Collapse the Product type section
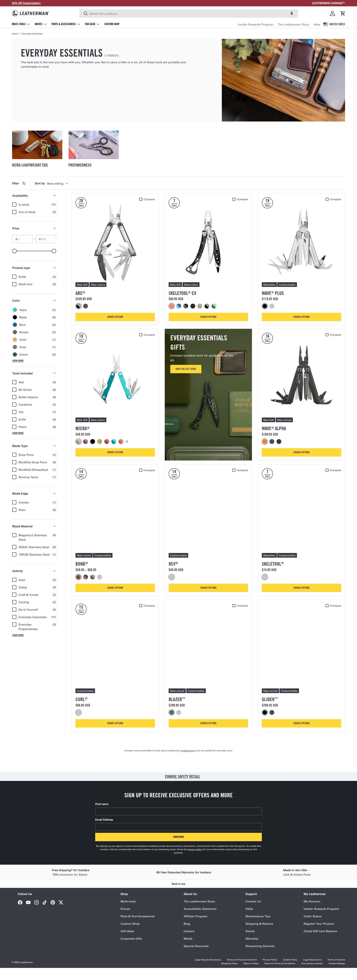This screenshot has height=980, width=357. 54,268
